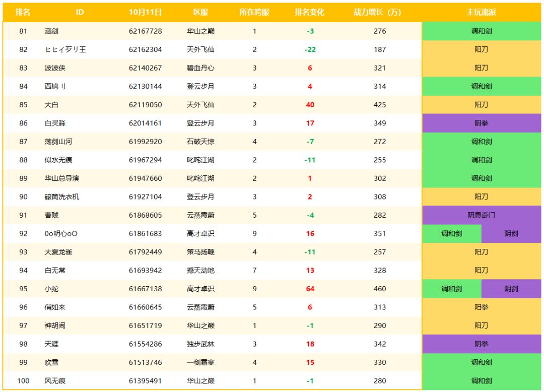The width and height of the screenshot is (544, 392).
Task: Click server name 石破天惊
Action: click(x=200, y=142)
